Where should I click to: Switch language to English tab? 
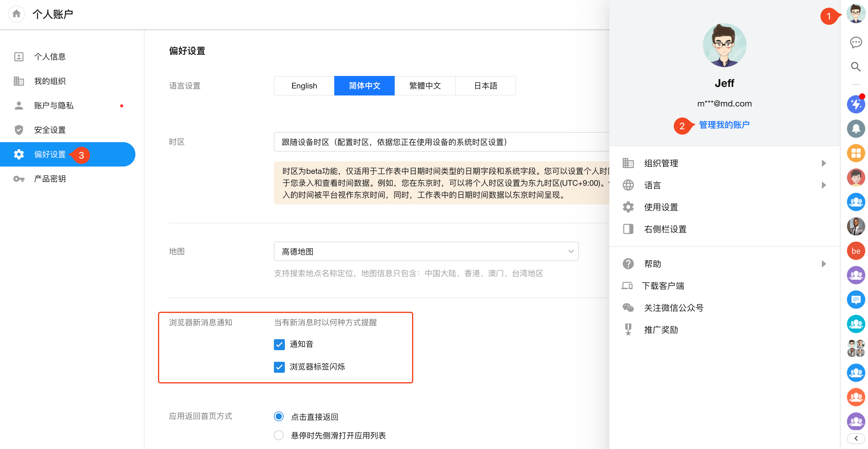click(304, 86)
